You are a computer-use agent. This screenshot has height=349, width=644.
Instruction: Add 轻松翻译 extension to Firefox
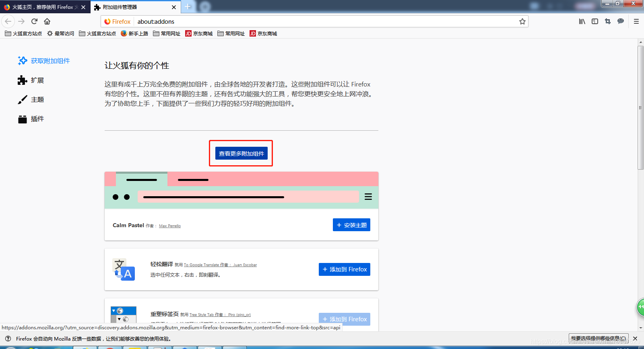pos(345,269)
